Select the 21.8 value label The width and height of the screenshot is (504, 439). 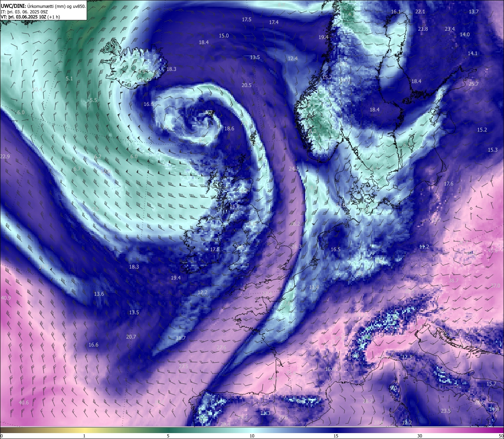coord(423,29)
